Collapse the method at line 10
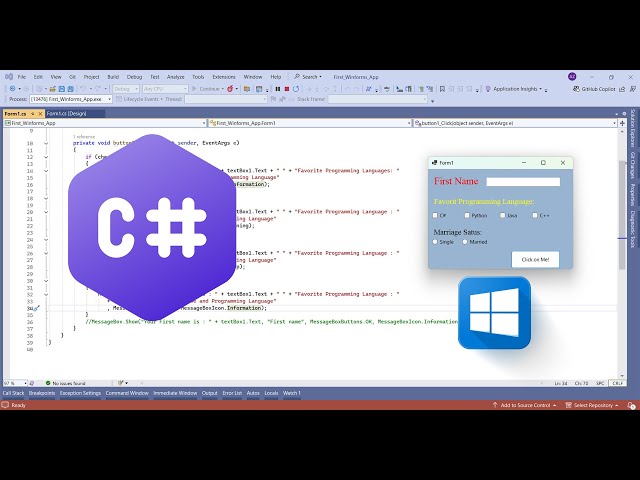The height and width of the screenshot is (480, 640). 46,143
